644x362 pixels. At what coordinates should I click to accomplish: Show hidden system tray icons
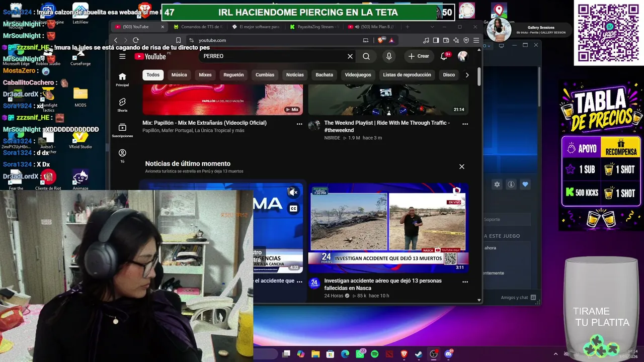click(x=555, y=354)
